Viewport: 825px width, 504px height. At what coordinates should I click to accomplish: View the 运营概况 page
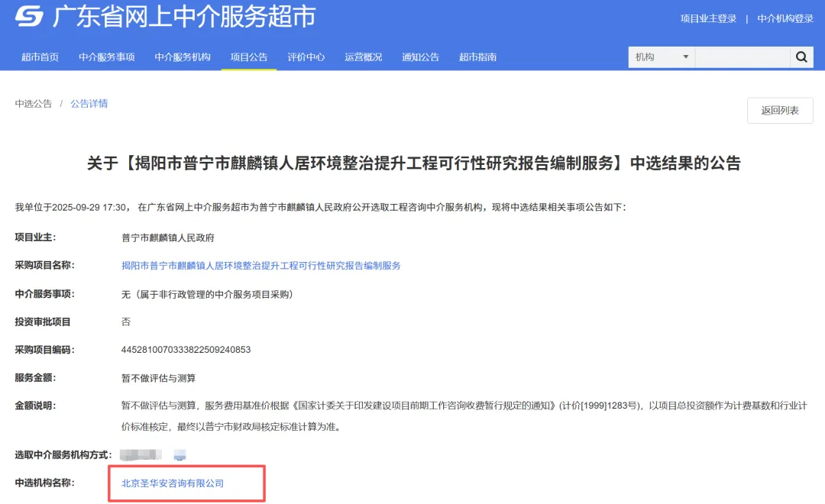[x=363, y=57]
